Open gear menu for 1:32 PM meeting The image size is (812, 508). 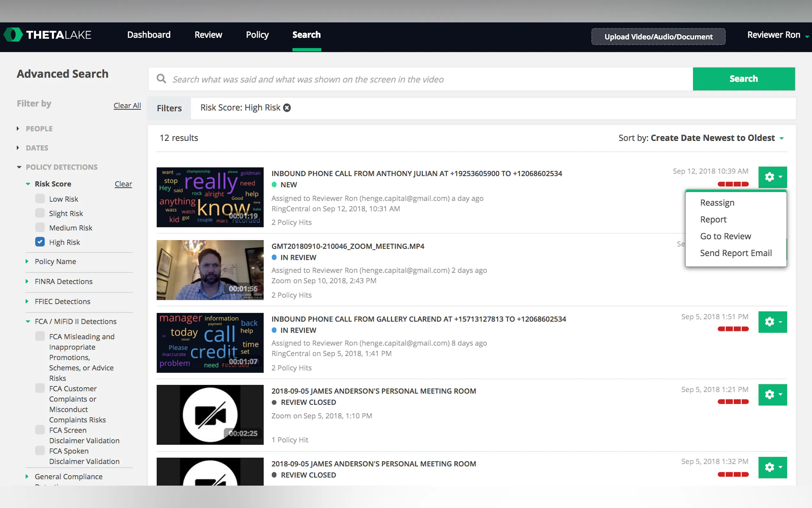(x=772, y=467)
